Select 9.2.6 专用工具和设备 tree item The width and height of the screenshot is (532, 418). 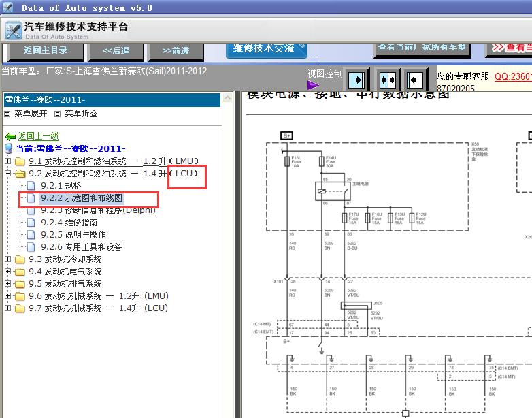pos(82,247)
